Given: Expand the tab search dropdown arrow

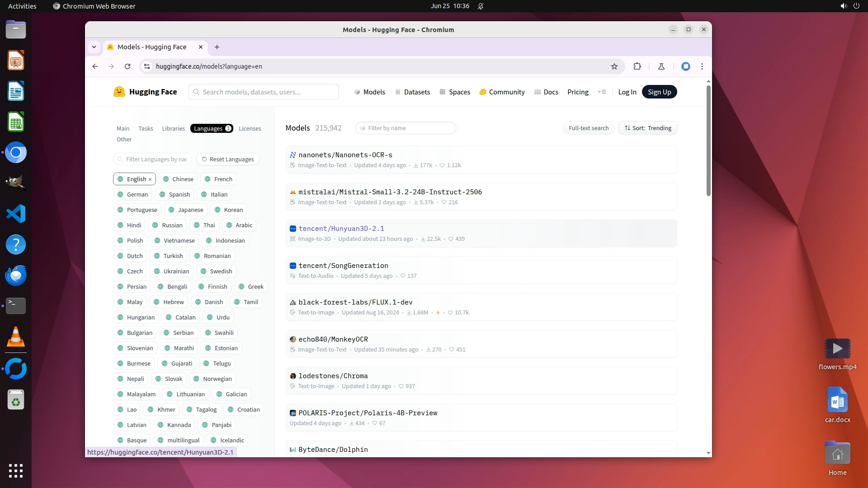Looking at the screenshot, I should (x=94, y=47).
